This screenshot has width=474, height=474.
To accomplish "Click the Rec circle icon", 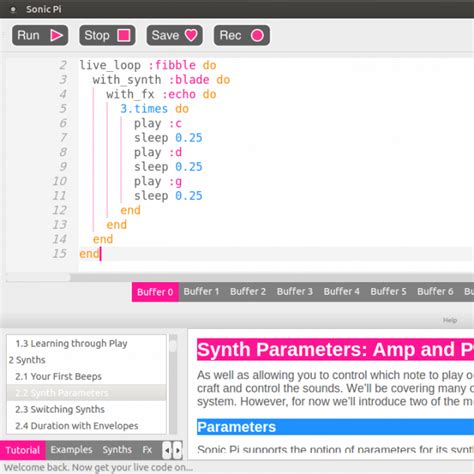I will (x=257, y=35).
